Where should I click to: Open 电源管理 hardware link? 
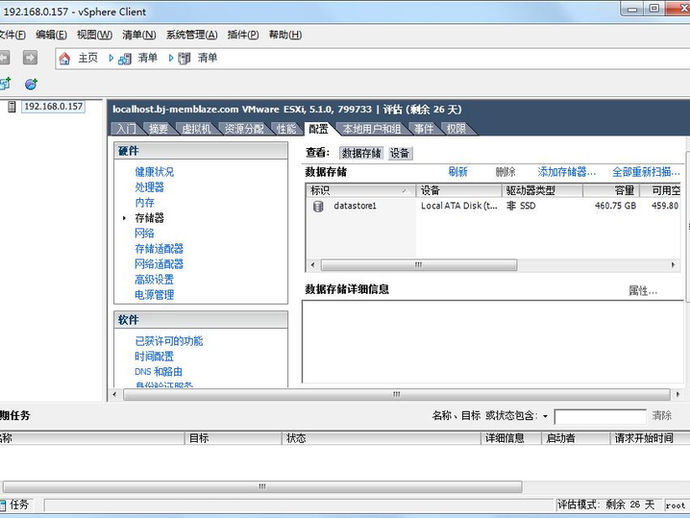pos(154,295)
